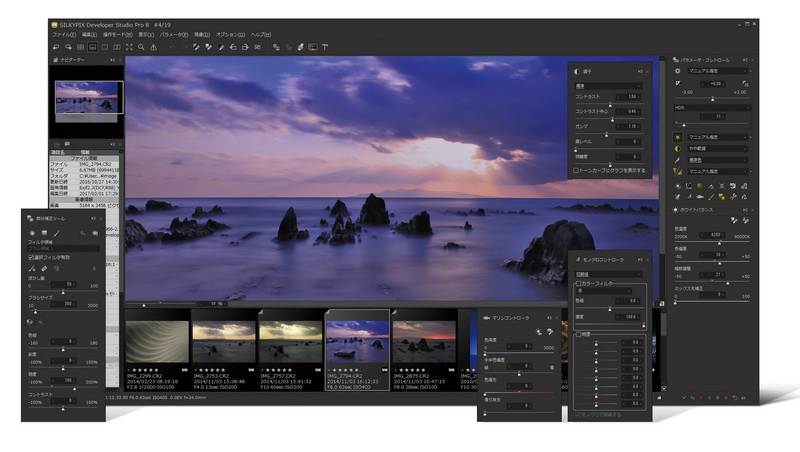Enable the 'カラーフィルター' checkbox
This screenshot has height=452, width=800.
click(578, 283)
